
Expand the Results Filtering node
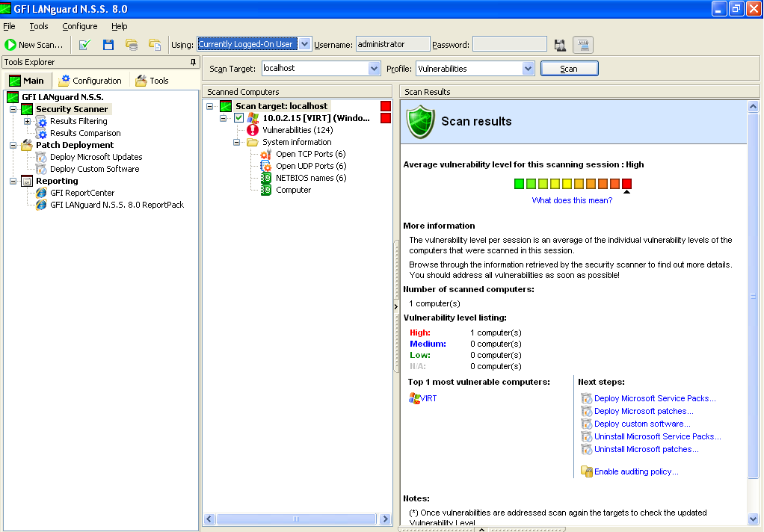27,121
